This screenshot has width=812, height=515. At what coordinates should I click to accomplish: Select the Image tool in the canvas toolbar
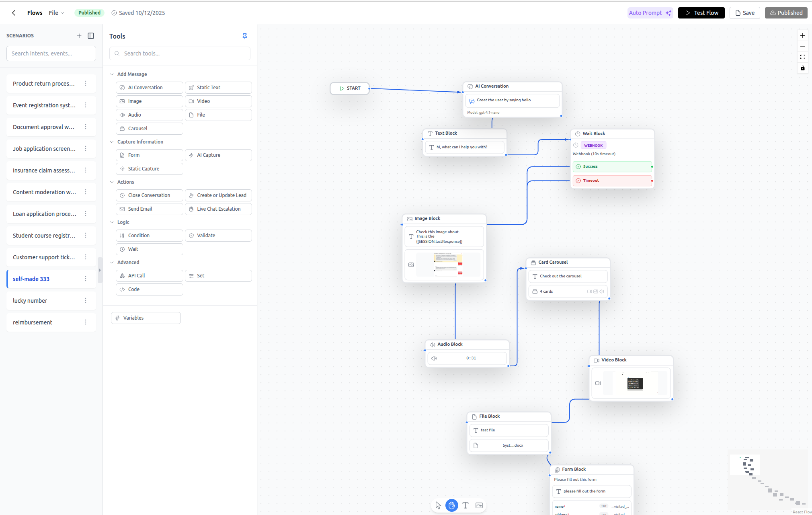tap(478, 505)
